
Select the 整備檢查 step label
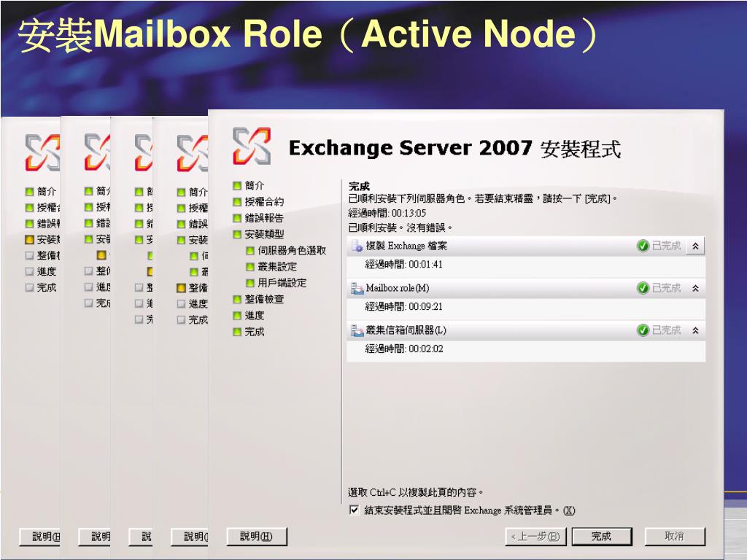coord(264,299)
